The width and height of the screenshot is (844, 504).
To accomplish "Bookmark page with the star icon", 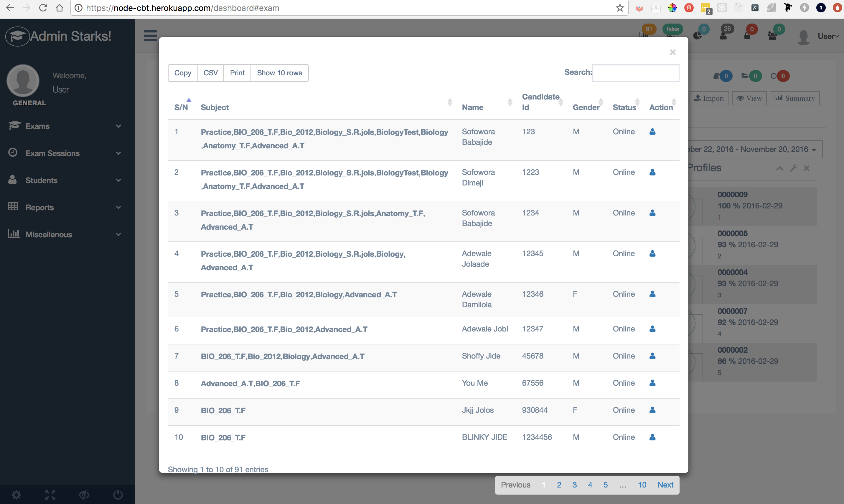I will (620, 8).
